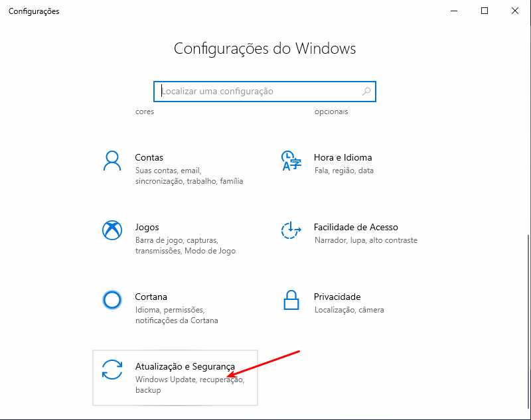Open the Contas person icon

point(112,161)
